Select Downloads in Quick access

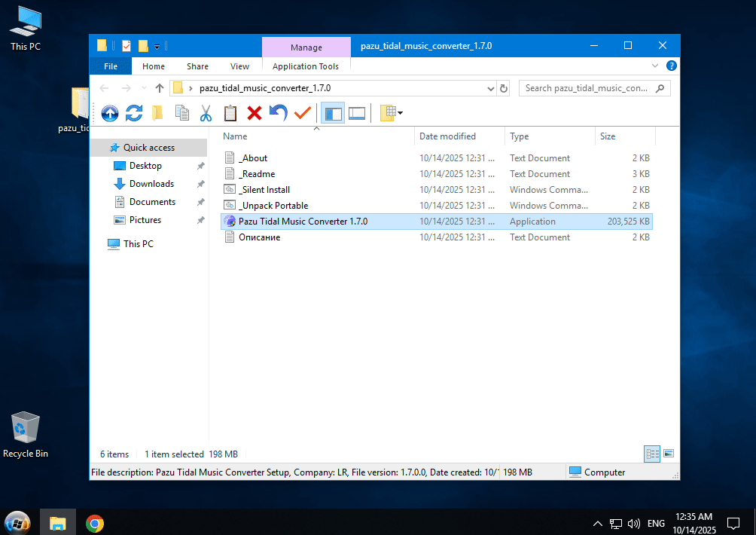[x=151, y=184]
